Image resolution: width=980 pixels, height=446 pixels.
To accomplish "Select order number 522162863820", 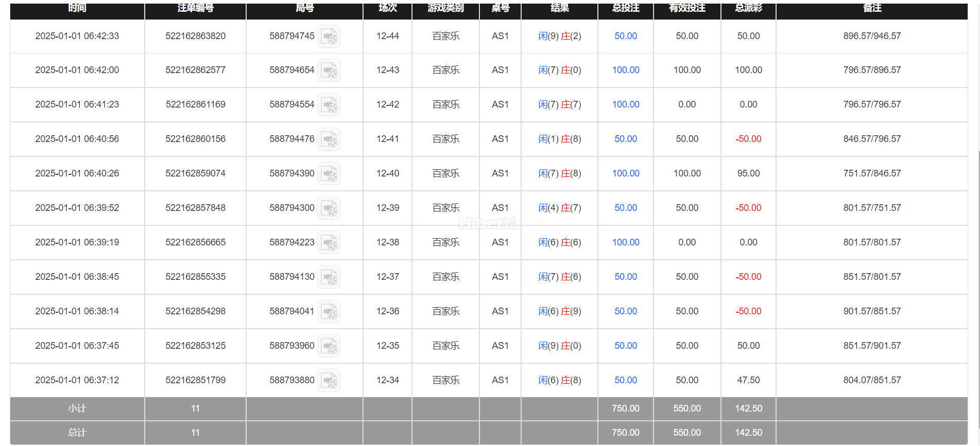I will pyautogui.click(x=196, y=36).
